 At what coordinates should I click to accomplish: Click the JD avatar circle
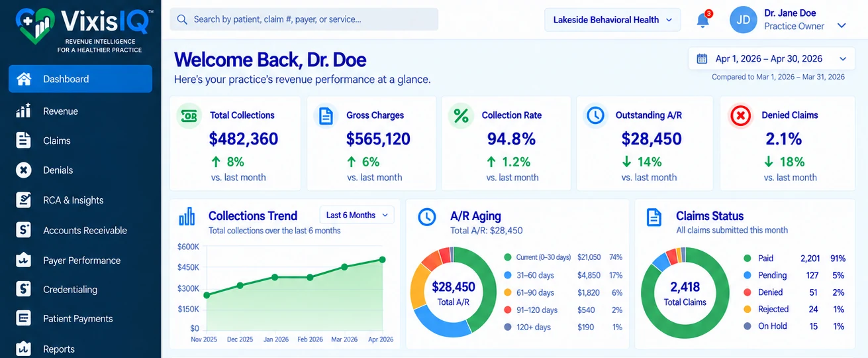[x=744, y=20]
